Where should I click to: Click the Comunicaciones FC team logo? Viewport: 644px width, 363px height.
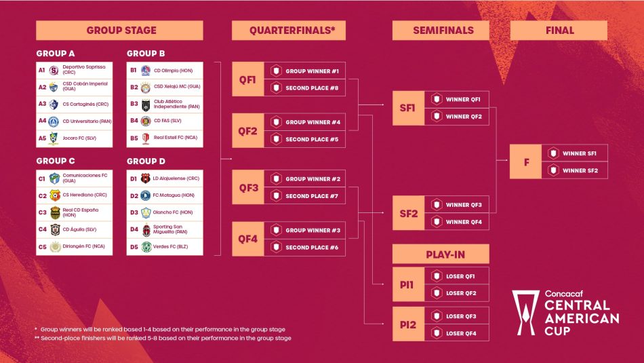point(54,178)
